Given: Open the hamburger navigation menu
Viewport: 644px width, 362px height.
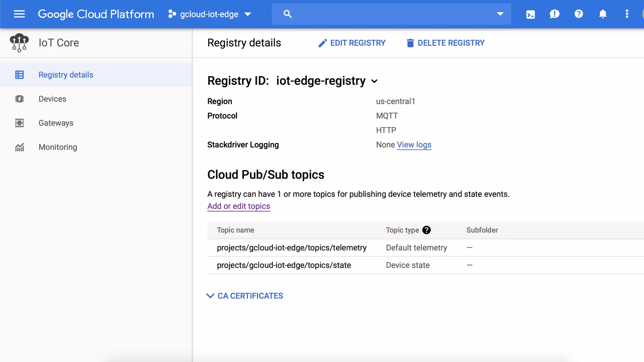Looking at the screenshot, I should (x=19, y=14).
